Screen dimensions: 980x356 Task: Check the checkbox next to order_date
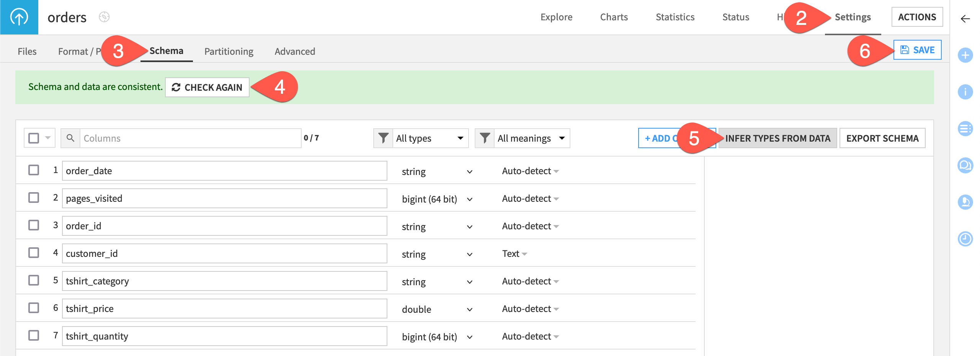pyautogui.click(x=34, y=170)
